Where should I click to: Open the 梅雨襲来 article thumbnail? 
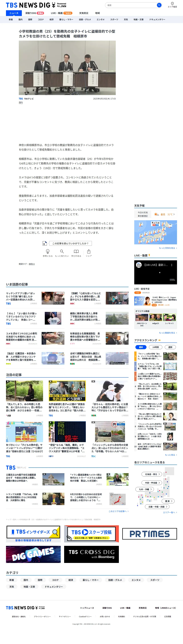(x=67, y=432)
